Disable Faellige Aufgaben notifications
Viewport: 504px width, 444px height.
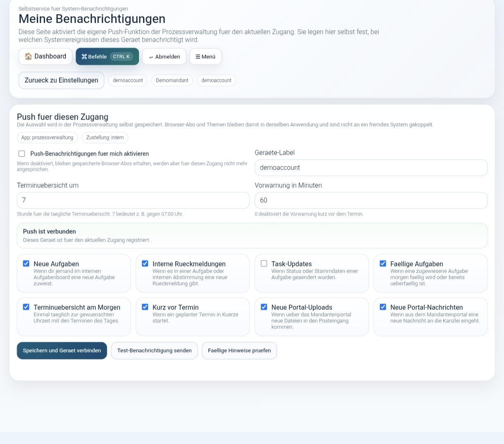[x=383, y=264]
